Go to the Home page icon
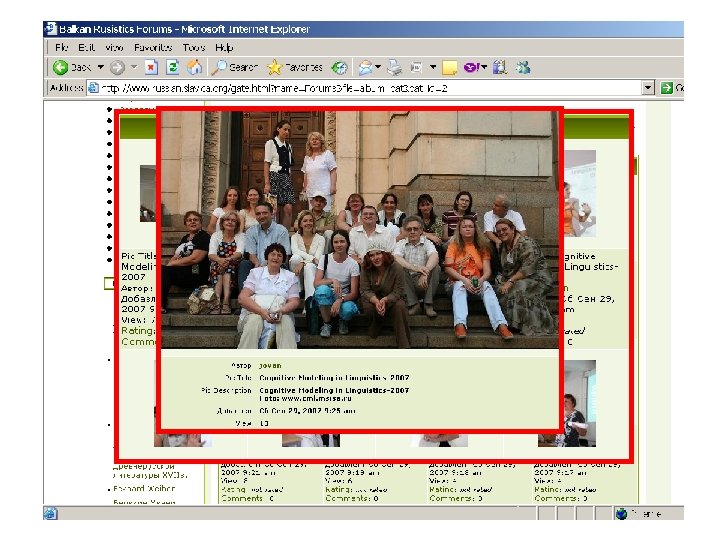The height and width of the screenshot is (540, 720). 194,68
